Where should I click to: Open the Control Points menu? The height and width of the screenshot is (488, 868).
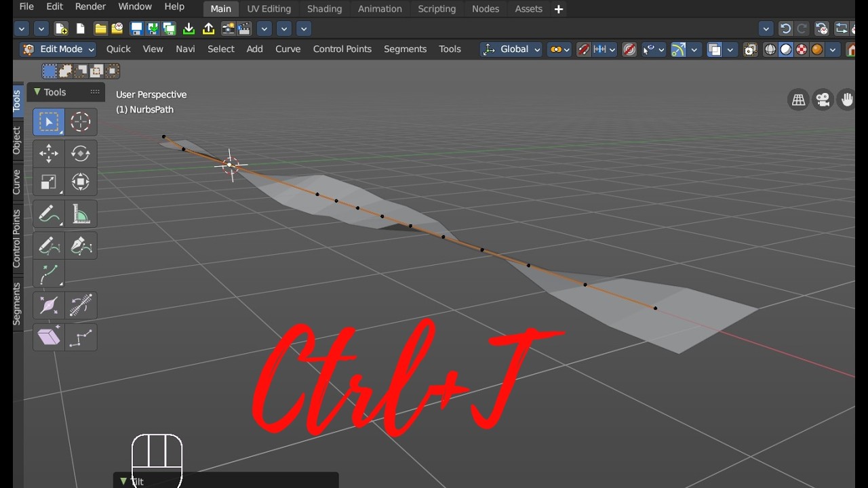(x=342, y=49)
